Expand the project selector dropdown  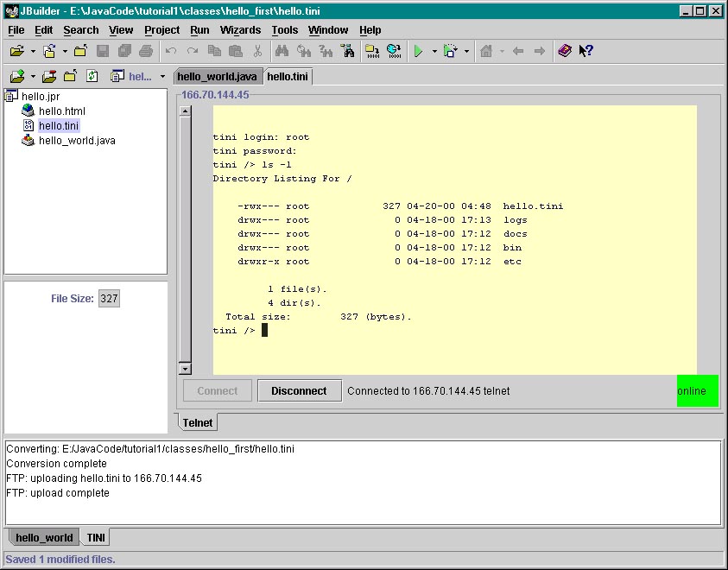click(162, 76)
